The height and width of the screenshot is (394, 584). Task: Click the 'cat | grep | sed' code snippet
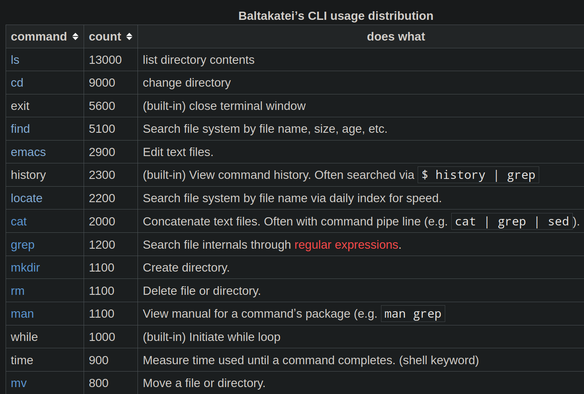pos(512,222)
